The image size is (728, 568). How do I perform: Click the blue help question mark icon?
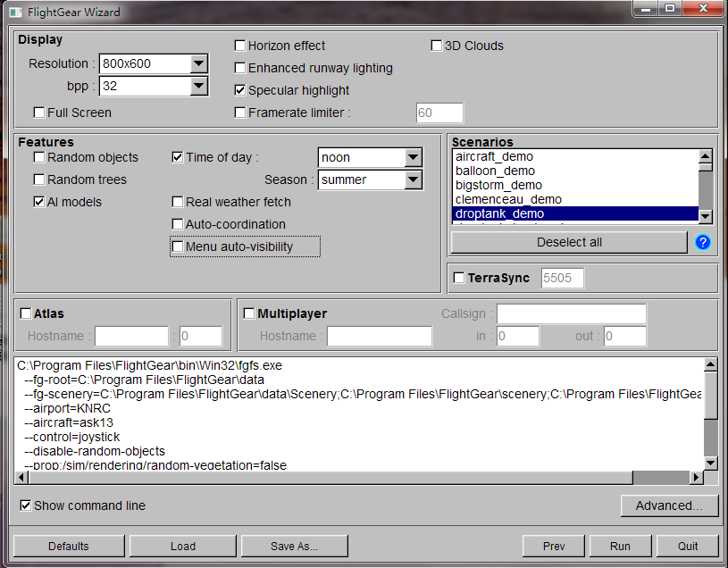[702, 242]
